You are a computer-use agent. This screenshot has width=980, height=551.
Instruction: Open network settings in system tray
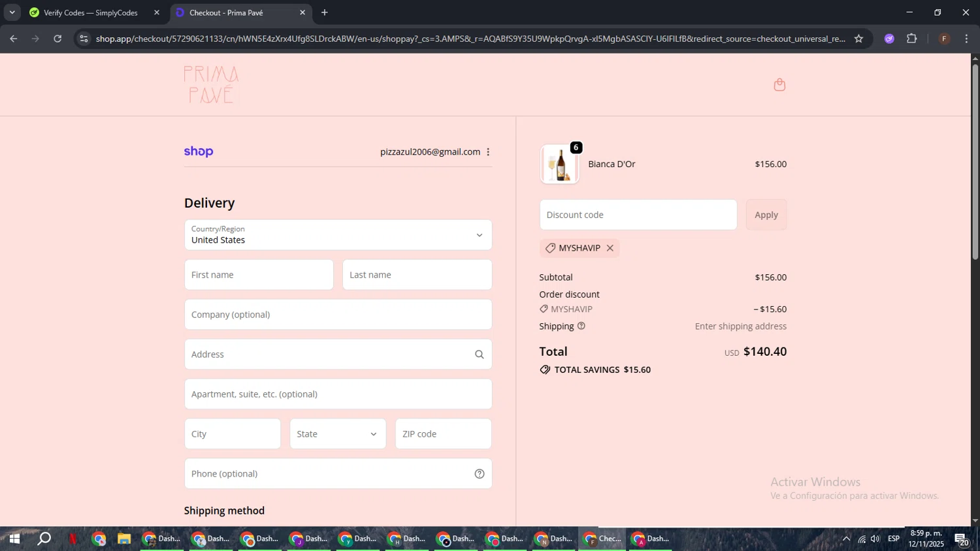coord(861,539)
